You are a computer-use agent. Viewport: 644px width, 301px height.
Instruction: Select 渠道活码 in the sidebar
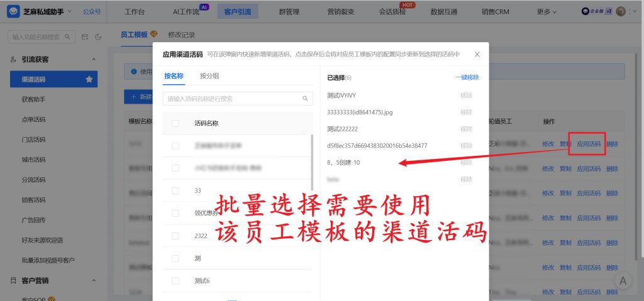54,79
